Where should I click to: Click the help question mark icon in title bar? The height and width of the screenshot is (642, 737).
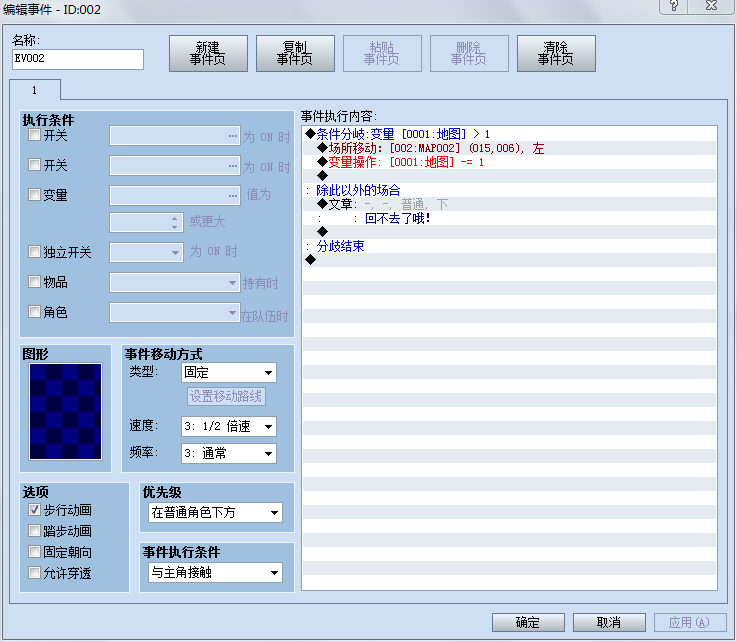click(x=674, y=6)
